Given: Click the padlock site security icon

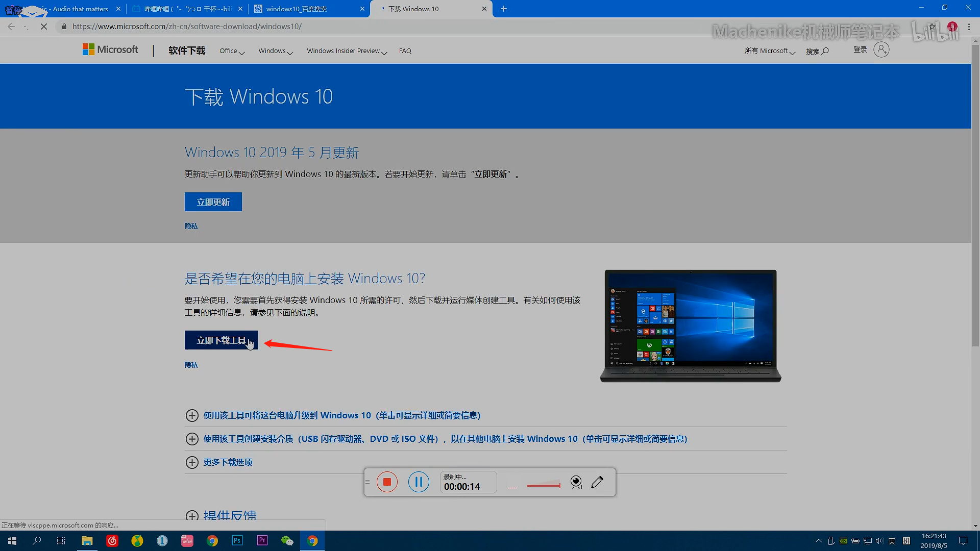Looking at the screenshot, I should coord(64,27).
